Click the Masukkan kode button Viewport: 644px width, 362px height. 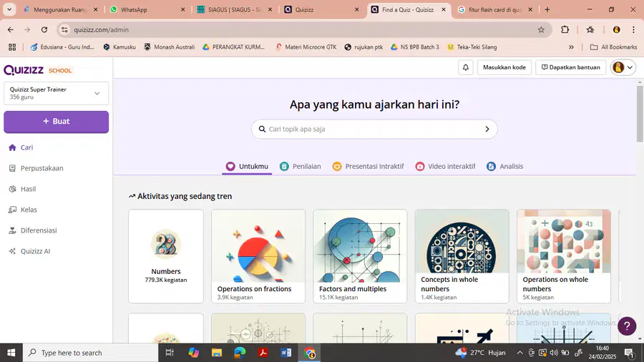pos(504,67)
